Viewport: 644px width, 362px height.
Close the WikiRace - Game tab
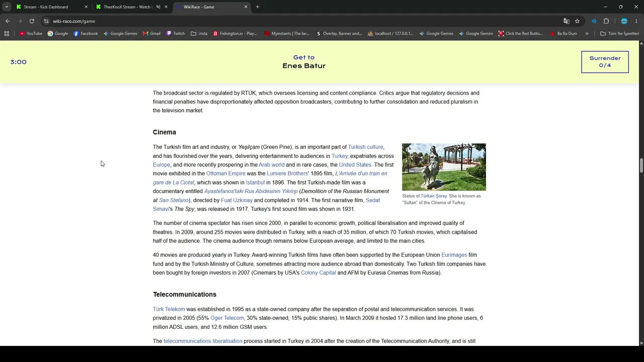tap(246, 7)
